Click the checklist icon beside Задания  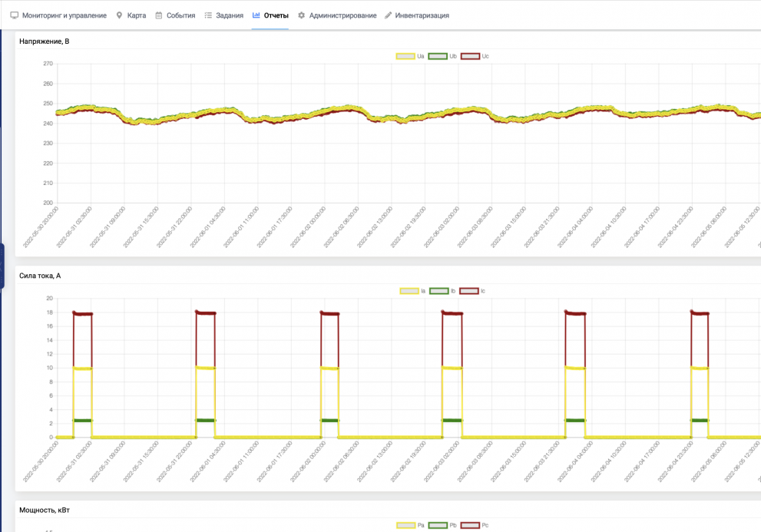(x=208, y=15)
